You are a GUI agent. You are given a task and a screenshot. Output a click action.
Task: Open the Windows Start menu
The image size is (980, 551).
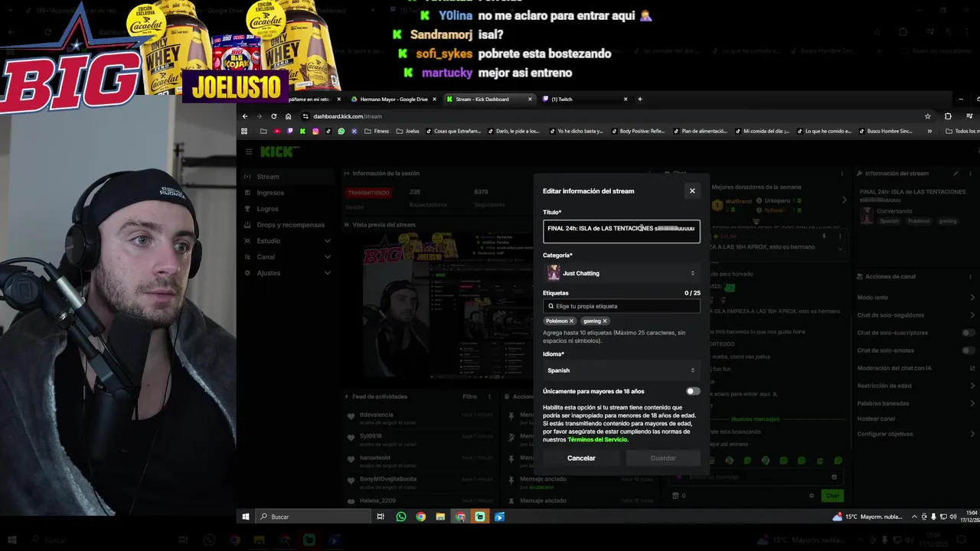pyautogui.click(x=246, y=517)
